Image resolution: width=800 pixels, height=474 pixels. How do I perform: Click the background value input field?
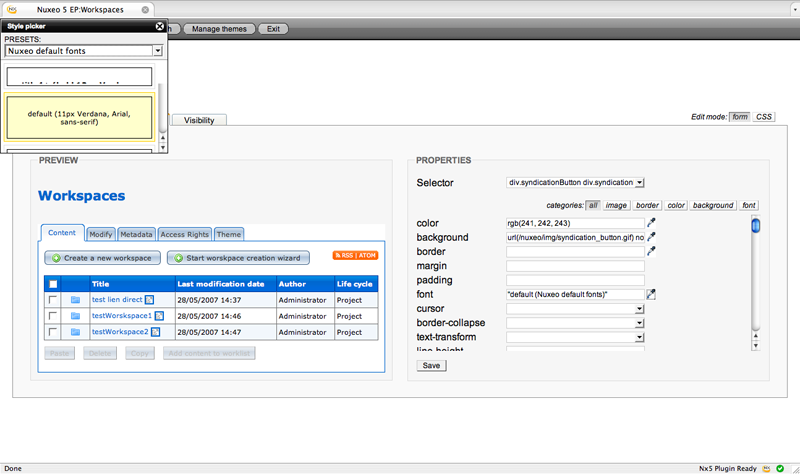click(x=575, y=237)
